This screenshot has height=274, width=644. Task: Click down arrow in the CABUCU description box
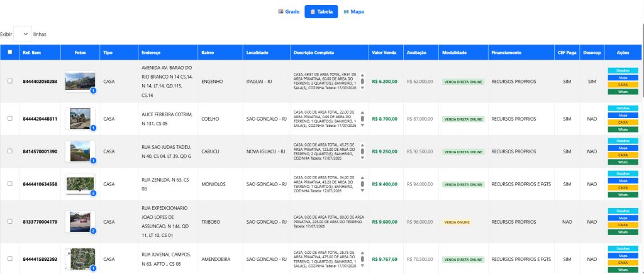pos(362,158)
